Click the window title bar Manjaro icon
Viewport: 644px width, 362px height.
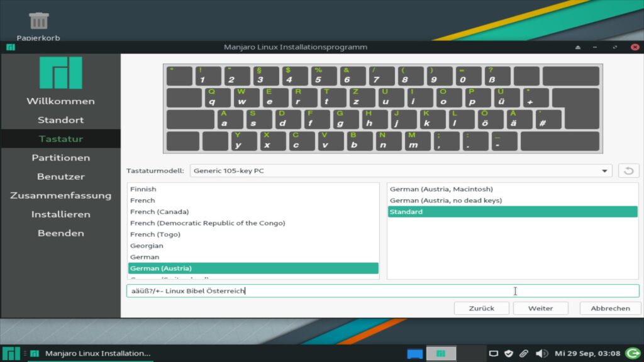(x=10, y=47)
